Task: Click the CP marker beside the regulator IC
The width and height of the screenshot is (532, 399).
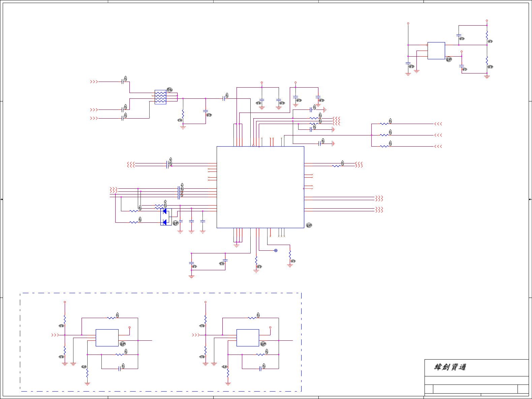Action: [449, 59]
